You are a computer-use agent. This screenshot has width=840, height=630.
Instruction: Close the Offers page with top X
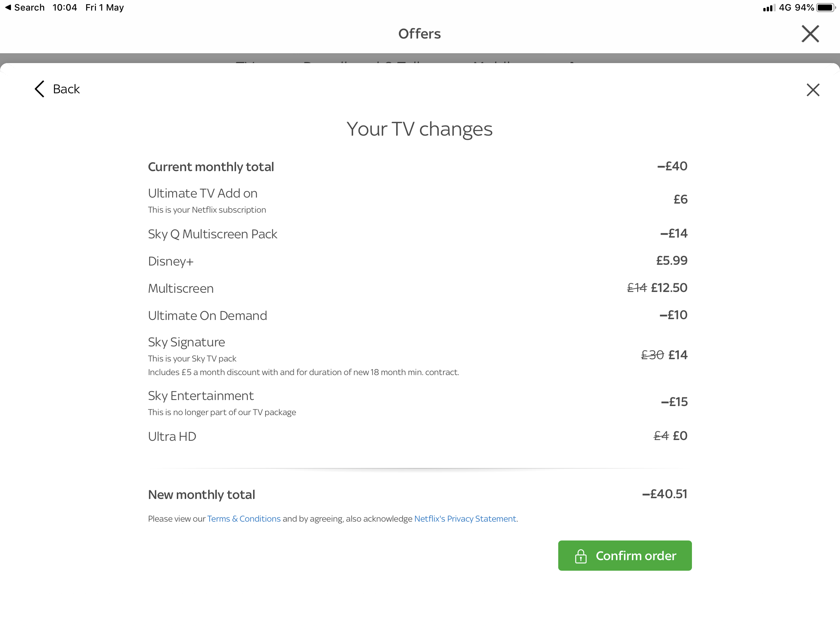pyautogui.click(x=810, y=34)
